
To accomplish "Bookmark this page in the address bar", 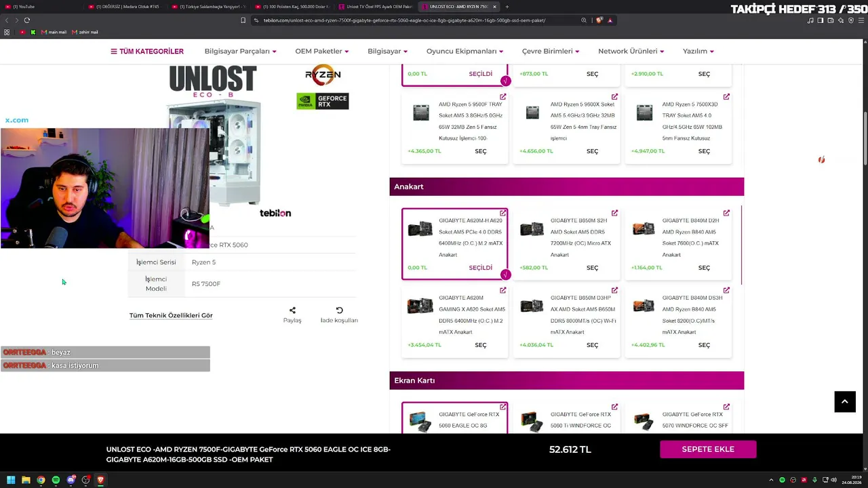I will pyautogui.click(x=243, y=20).
